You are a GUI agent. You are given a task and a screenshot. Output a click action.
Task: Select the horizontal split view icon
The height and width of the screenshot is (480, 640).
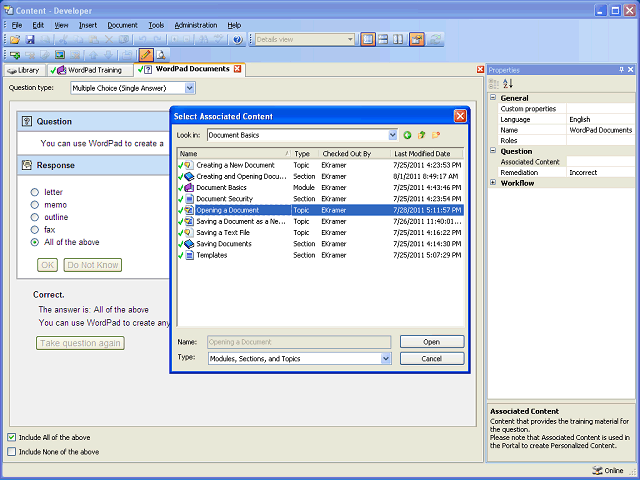tap(383, 40)
